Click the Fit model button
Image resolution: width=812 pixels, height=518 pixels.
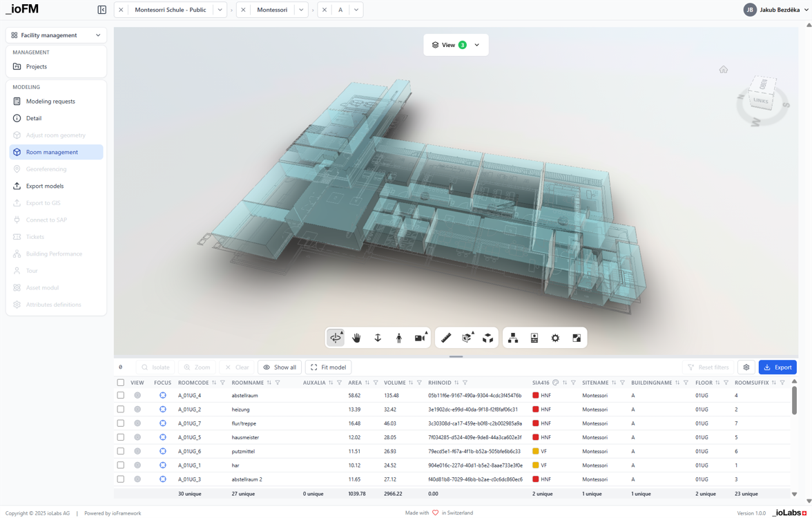coord(328,367)
